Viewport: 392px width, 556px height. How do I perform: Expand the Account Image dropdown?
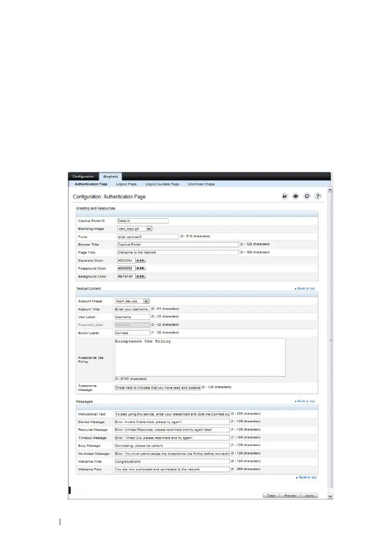146,301
